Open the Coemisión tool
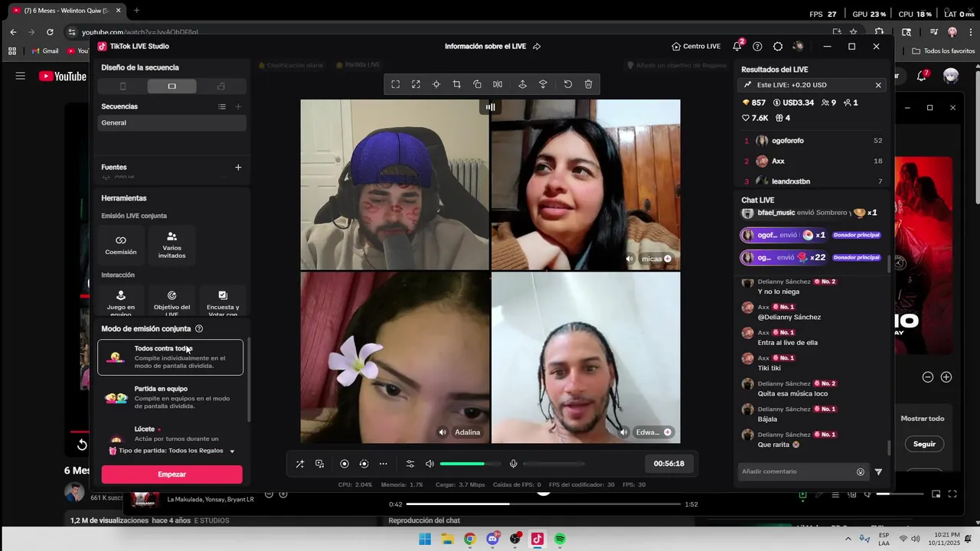 [121, 245]
